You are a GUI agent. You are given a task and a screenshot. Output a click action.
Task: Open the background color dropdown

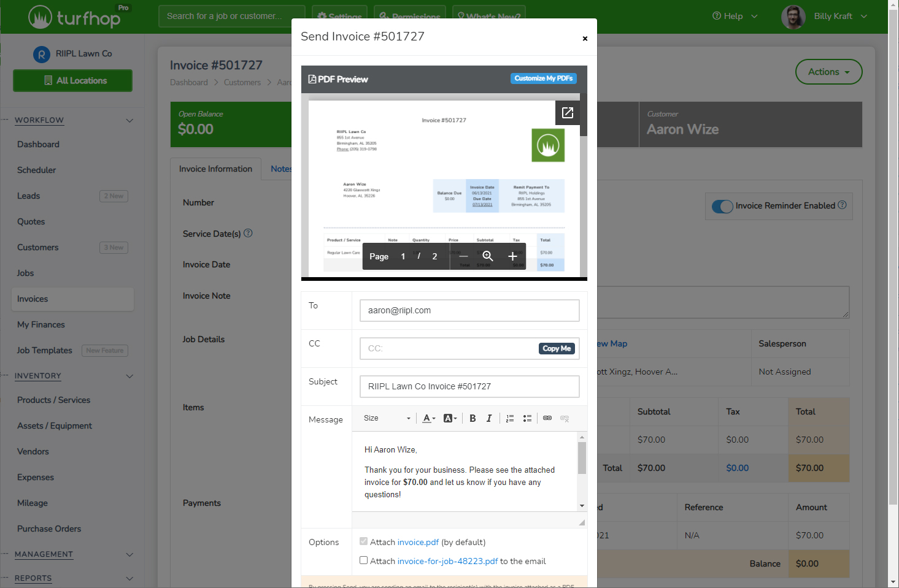point(450,418)
